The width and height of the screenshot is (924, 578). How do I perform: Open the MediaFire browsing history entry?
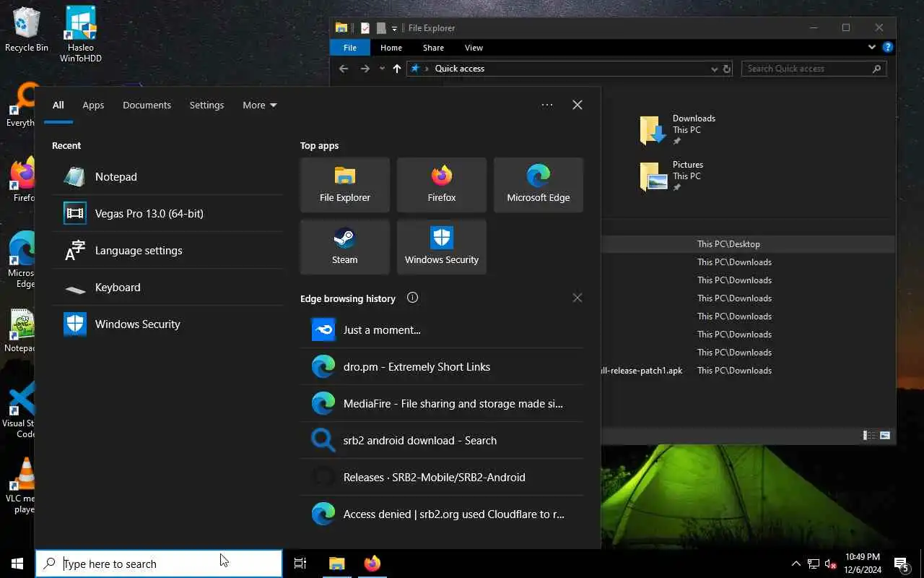pos(442,403)
